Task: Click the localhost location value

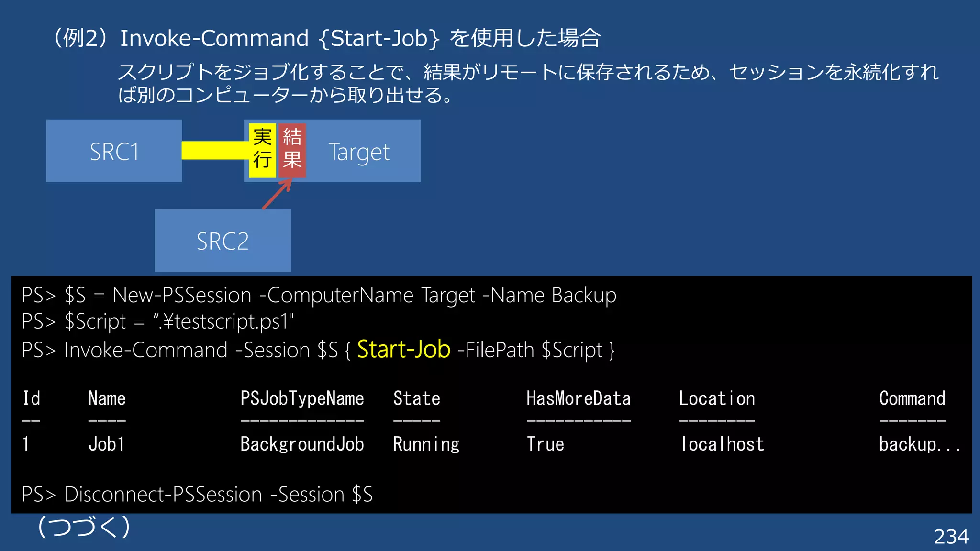Action: pyautogui.click(x=722, y=444)
